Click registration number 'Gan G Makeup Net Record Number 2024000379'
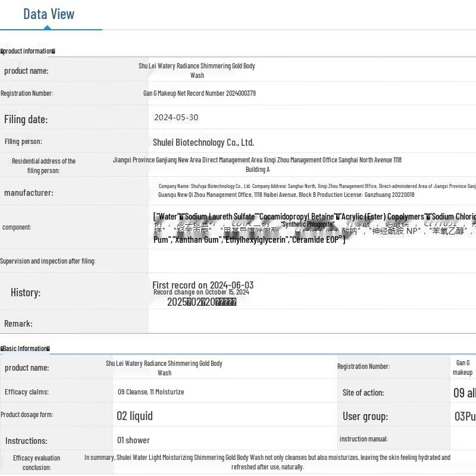 coord(199,93)
